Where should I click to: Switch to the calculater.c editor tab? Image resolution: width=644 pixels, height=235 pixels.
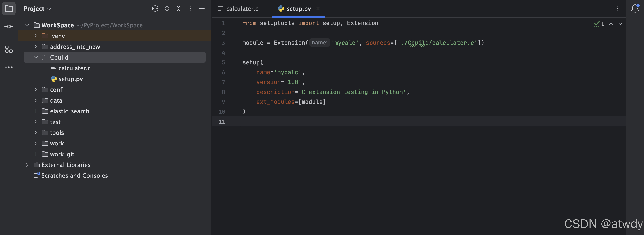(238, 9)
